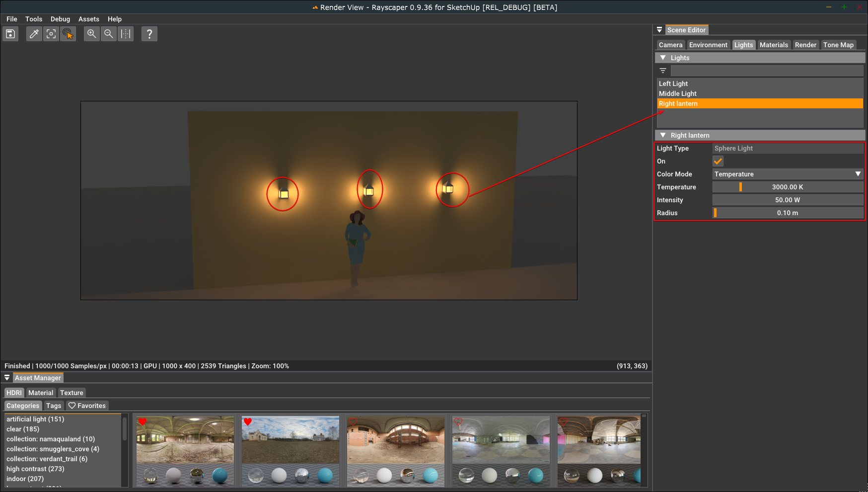Favorite the fifth HDRI thumbnail heart
The image size is (868, 492).
[564, 421]
